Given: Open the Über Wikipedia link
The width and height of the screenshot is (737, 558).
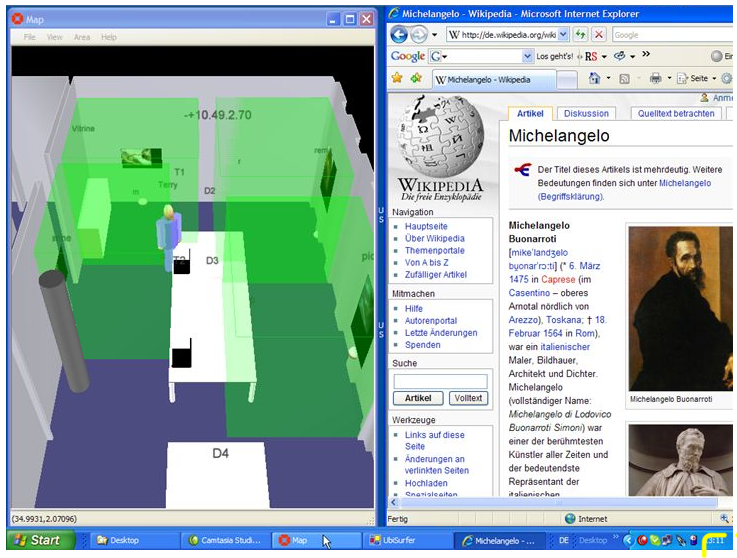Looking at the screenshot, I should click(434, 238).
